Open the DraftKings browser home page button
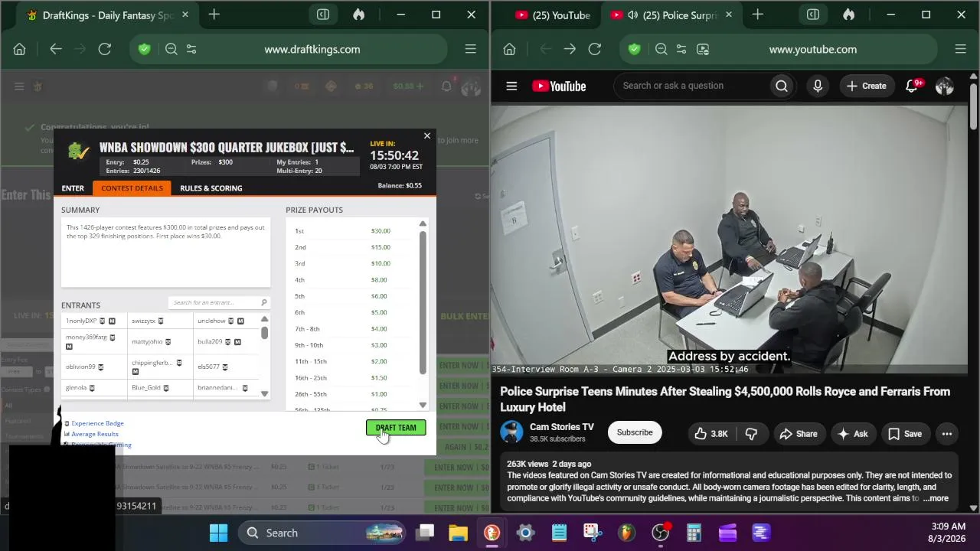Screen dimensions: 980x551 pos(20,49)
